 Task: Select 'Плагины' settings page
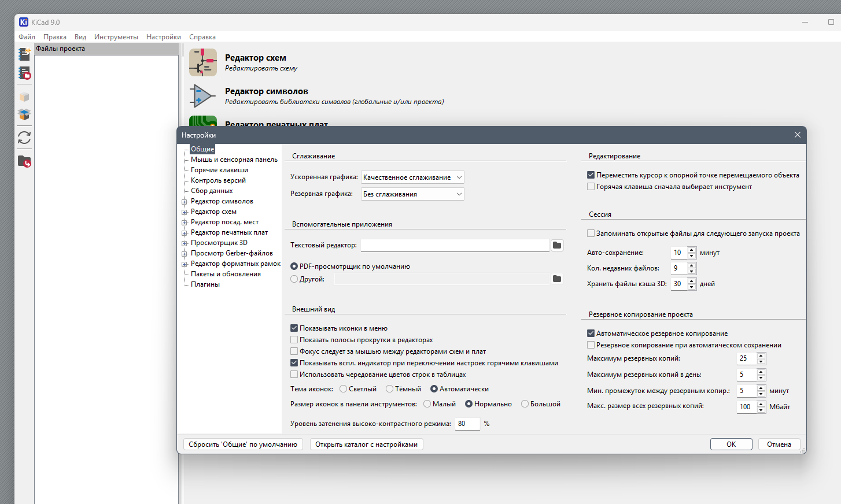click(205, 284)
